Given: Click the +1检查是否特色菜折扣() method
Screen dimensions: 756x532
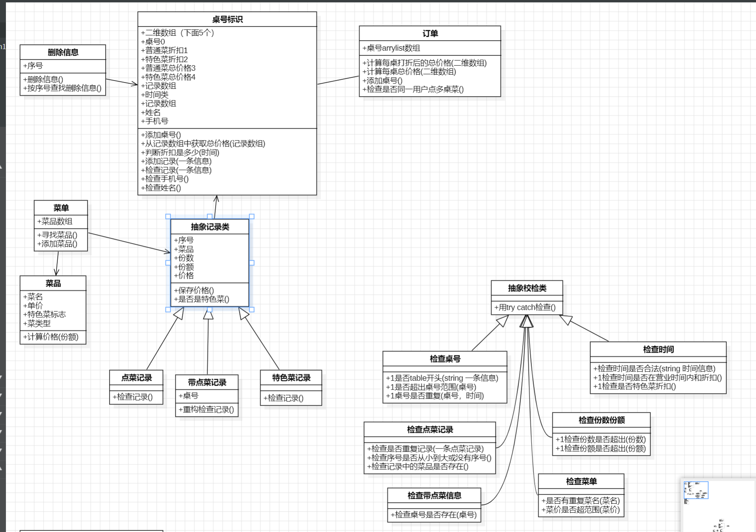Looking at the screenshot, I should click(x=634, y=386).
